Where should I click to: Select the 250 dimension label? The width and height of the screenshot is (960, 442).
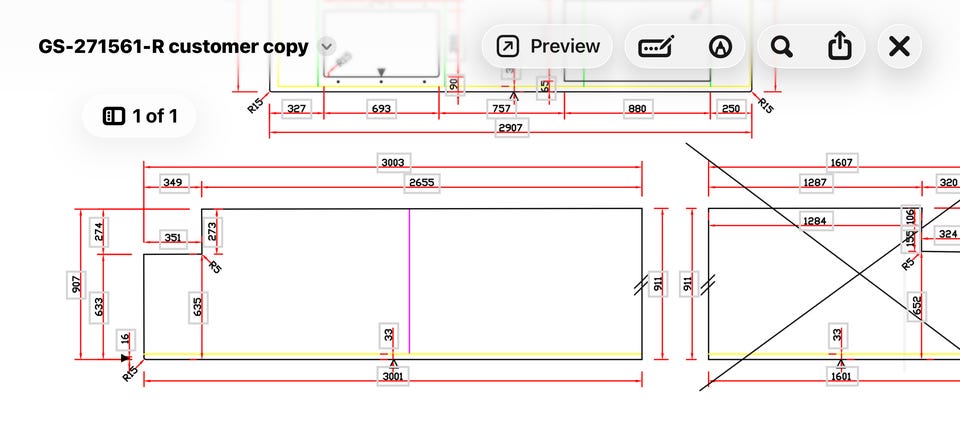[732, 109]
